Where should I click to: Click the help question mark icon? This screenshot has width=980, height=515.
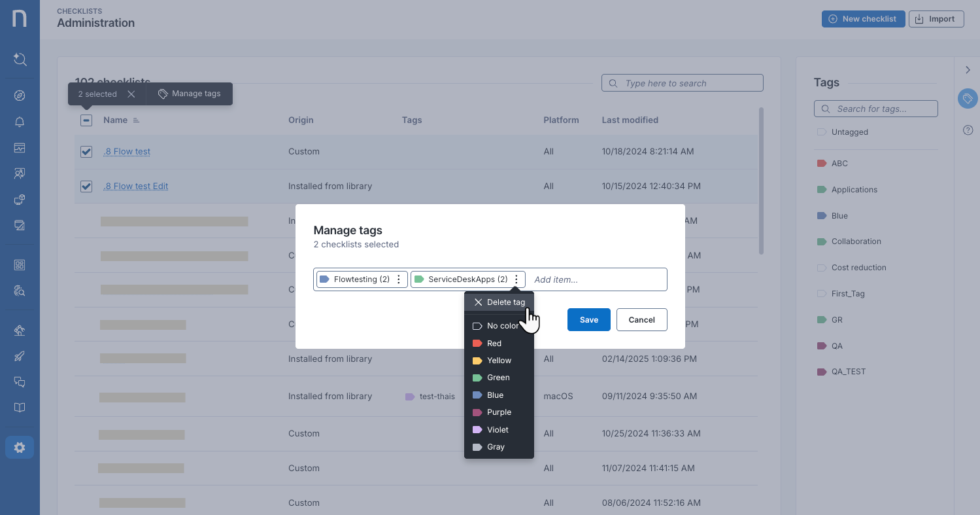coord(968,130)
